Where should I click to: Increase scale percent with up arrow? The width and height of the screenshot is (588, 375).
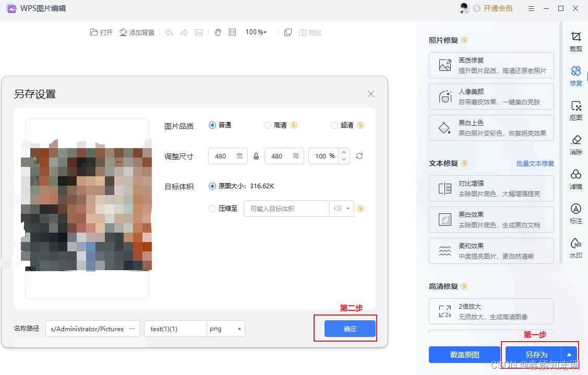pos(344,152)
